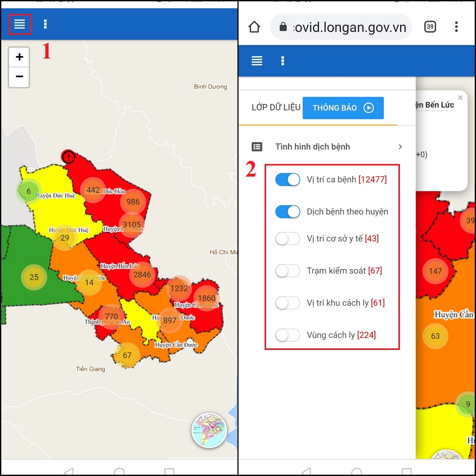Image resolution: width=476 pixels, height=476 pixels.
Task: Select the green cluster marker 6
Action: 29,191
